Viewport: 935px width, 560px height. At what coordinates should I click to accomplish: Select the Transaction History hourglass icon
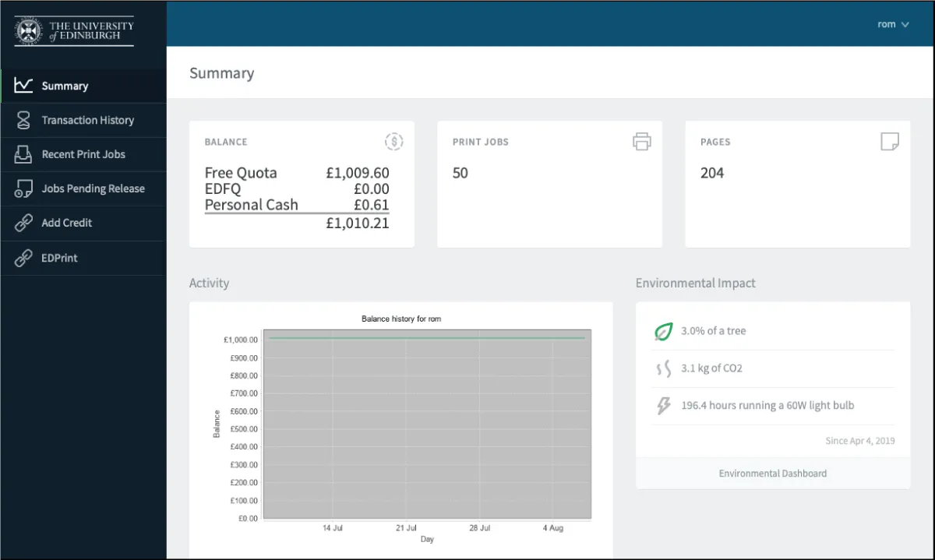(x=24, y=120)
